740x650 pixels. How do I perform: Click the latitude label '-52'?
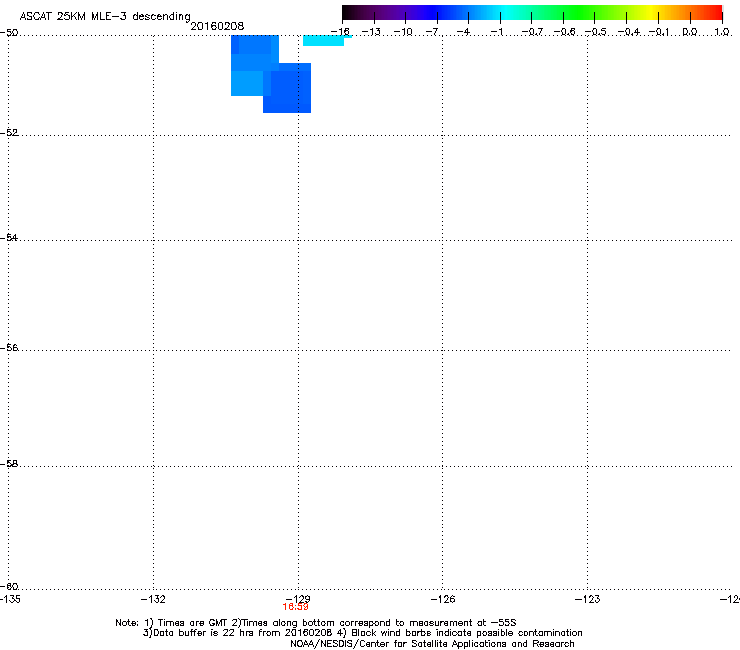click(9, 133)
